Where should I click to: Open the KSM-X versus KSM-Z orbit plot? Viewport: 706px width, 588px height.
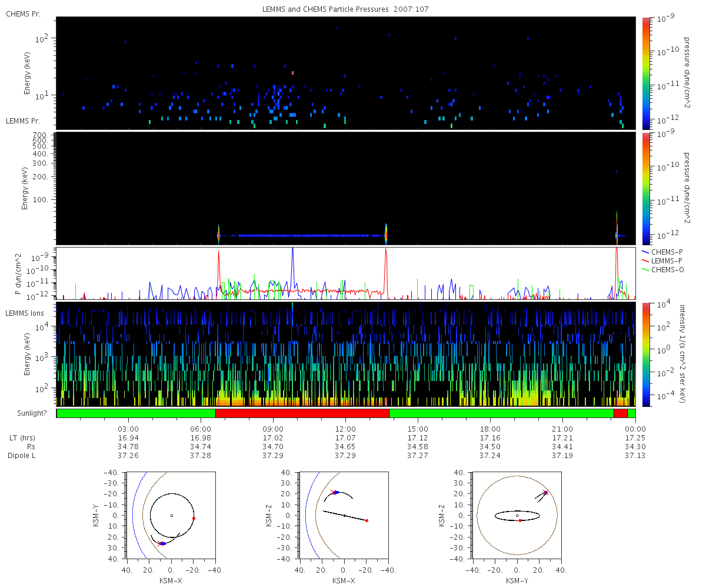point(344,516)
